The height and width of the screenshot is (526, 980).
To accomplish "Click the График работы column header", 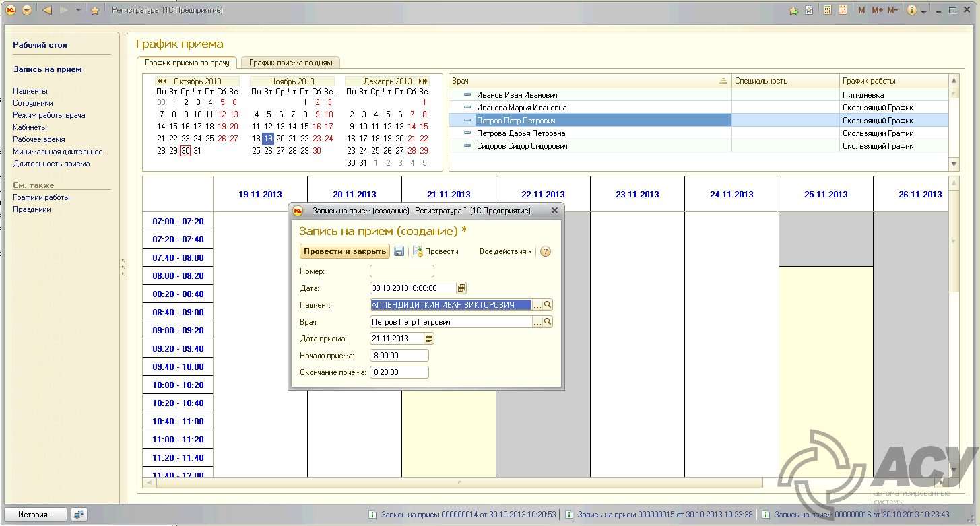I will tap(894, 81).
